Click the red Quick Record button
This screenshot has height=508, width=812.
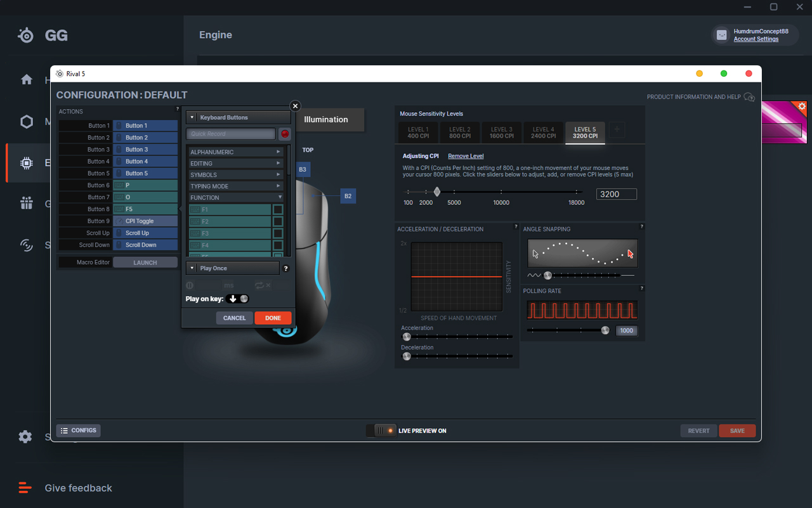tap(285, 134)
